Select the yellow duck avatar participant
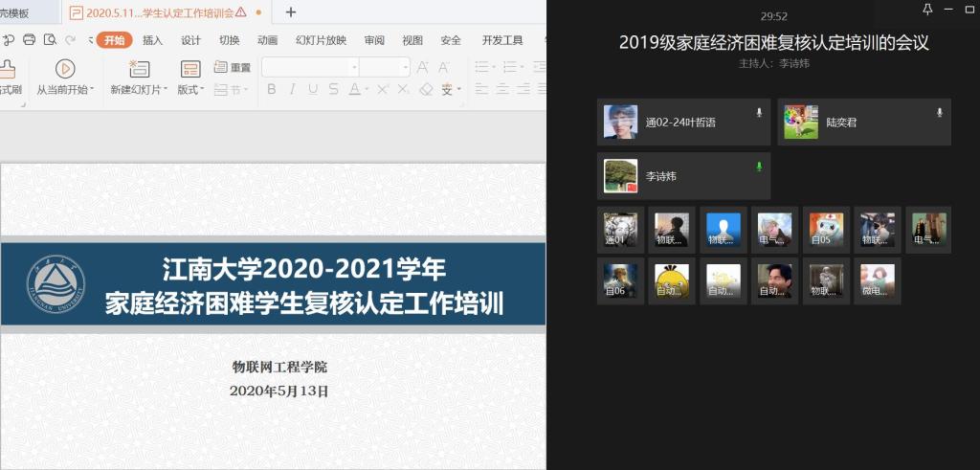The height and width of the screenshot is (470, 980). pyautogui.click(x=672, y=280)
